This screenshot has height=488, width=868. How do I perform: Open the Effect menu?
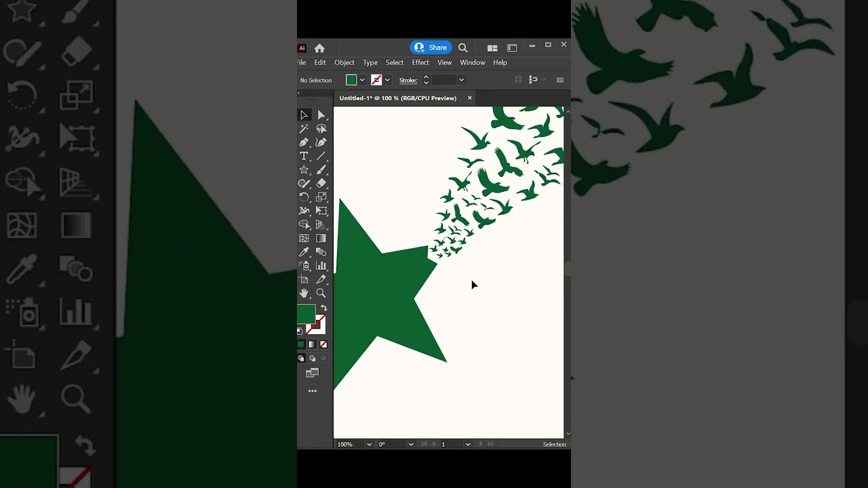(420, 62)
